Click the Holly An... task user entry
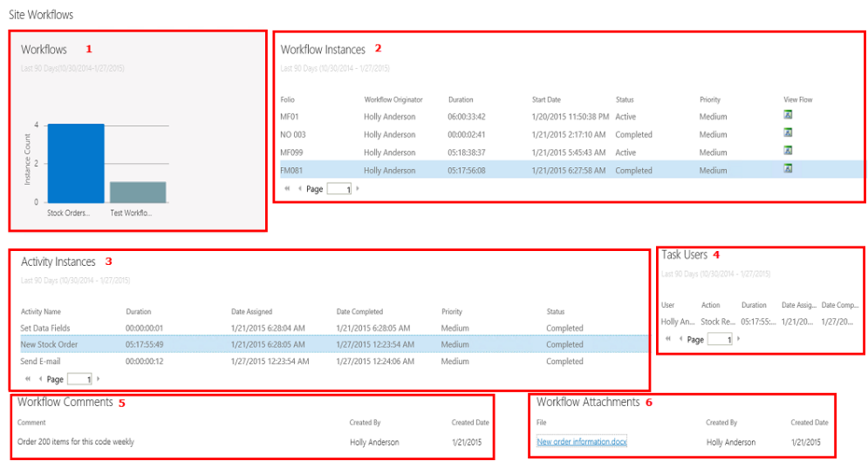Screen dimensions: 868x468 coord(678,322)
